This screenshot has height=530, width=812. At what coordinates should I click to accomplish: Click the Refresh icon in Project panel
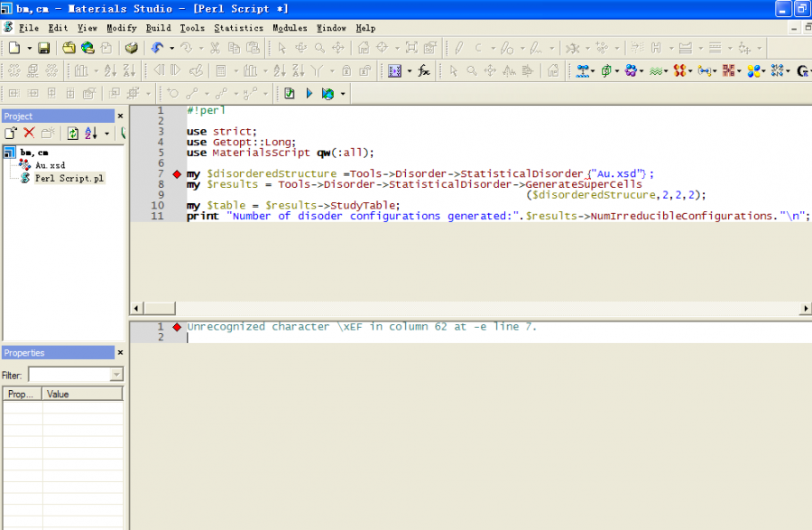[72, 133]
